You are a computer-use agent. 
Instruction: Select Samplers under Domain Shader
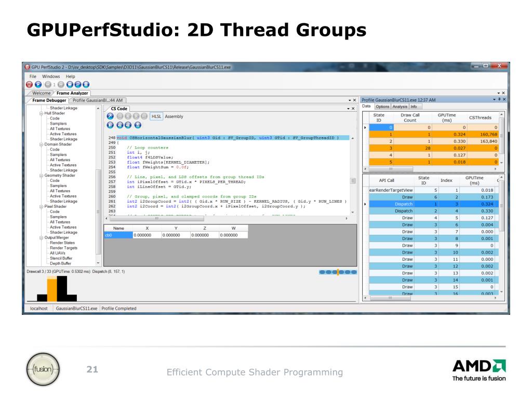pos(58,155)
